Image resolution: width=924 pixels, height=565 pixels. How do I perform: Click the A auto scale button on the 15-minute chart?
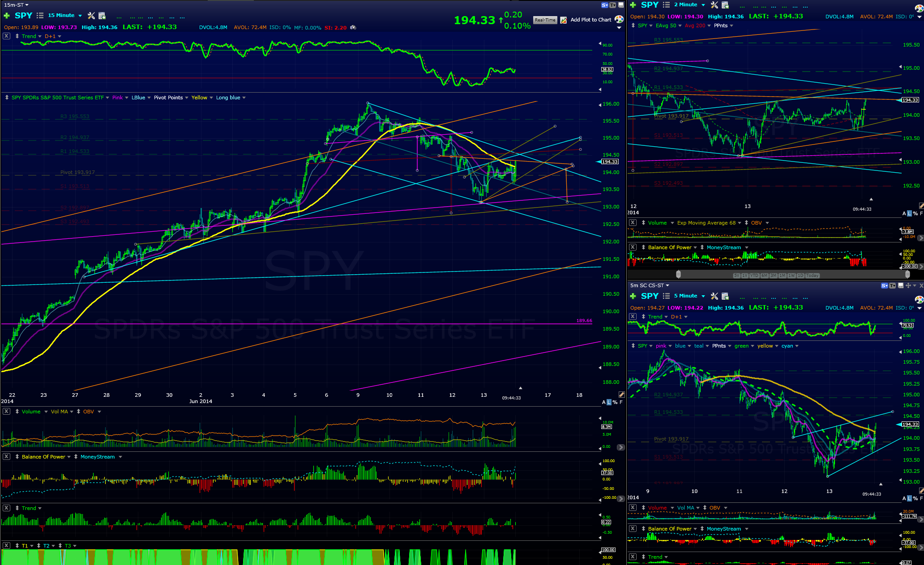click(x=604, y=402)
